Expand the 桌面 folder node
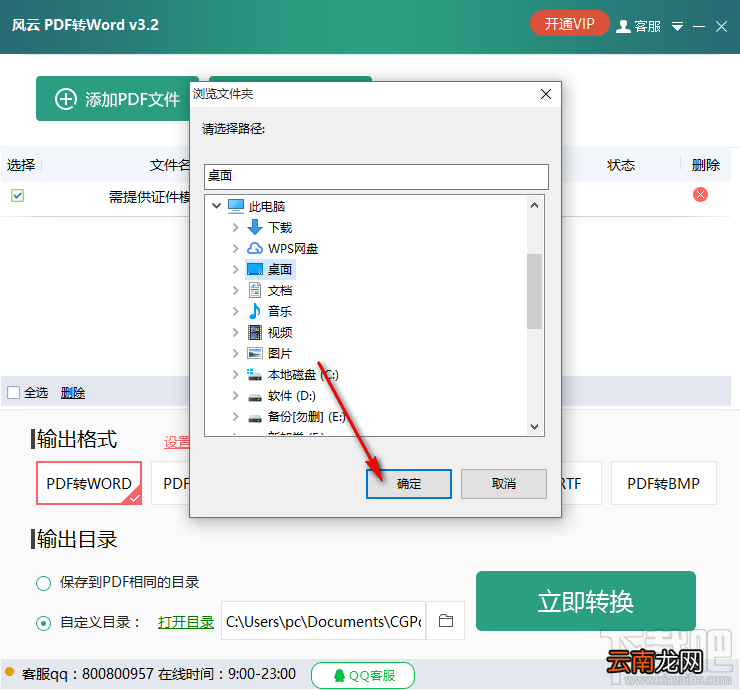This screenshot has width=740, height=690. (235, 269)
